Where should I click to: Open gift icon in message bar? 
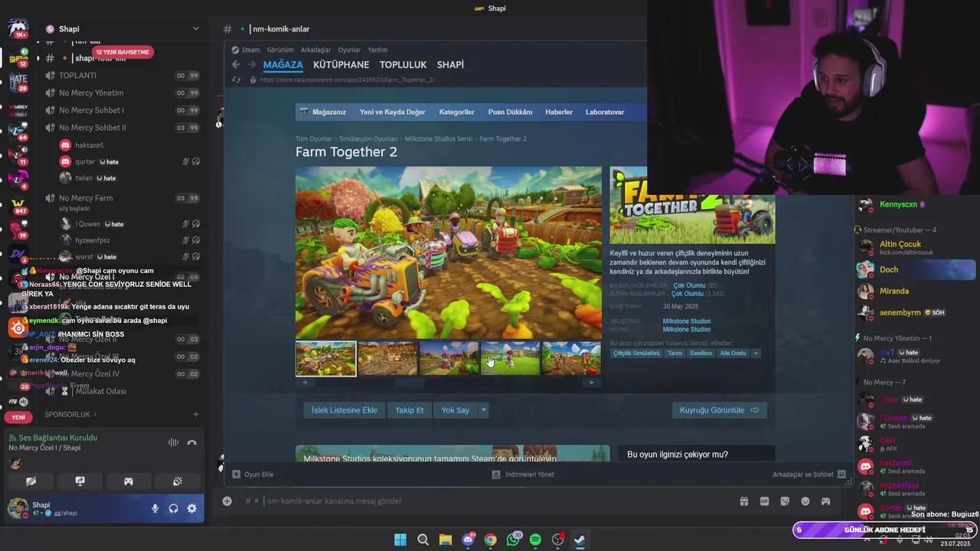pyautogui.click(x=743, y=501)
